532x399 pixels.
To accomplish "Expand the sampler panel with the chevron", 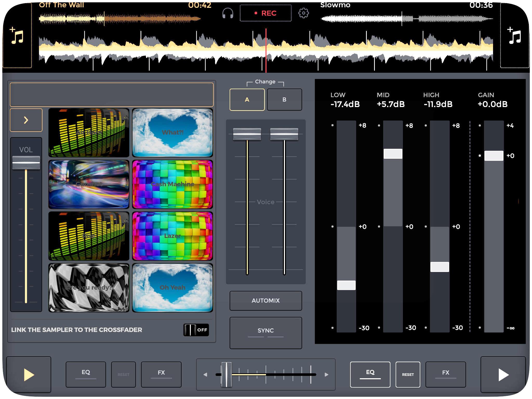I will coord(26,120).
